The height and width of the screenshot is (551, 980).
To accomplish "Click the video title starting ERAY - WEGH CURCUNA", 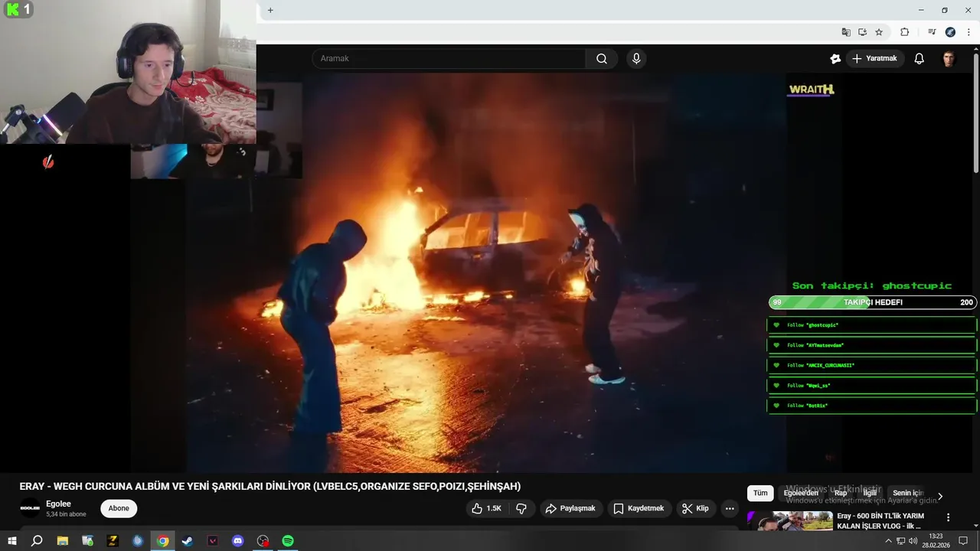I will point(270,487).
